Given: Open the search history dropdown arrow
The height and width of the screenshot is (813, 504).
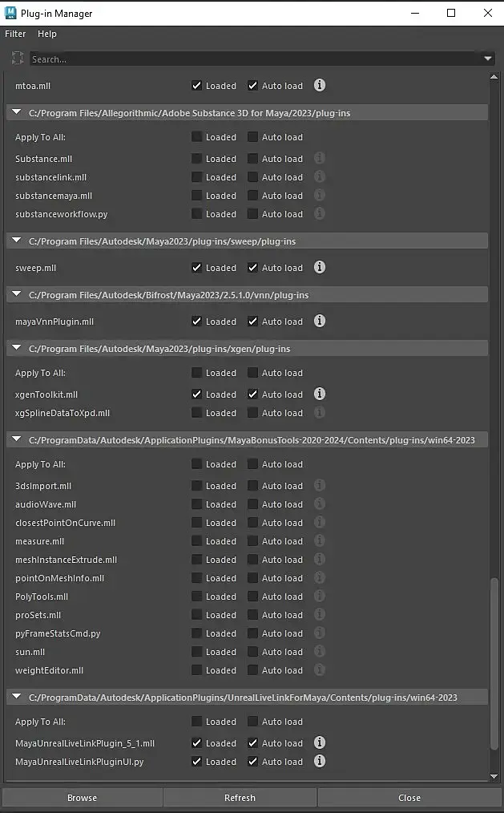Looking at the screenshot, I should [x=488, y=59].
